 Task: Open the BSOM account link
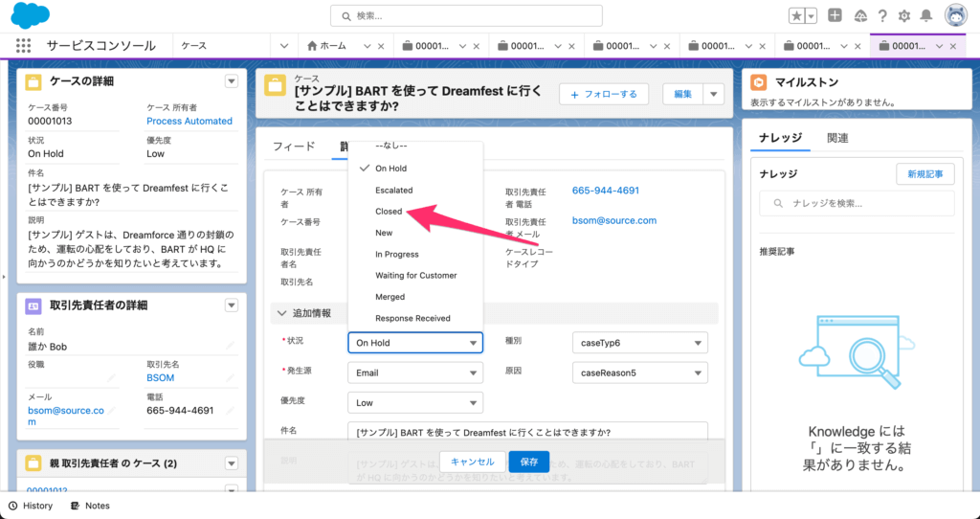[x=161, y=377]
